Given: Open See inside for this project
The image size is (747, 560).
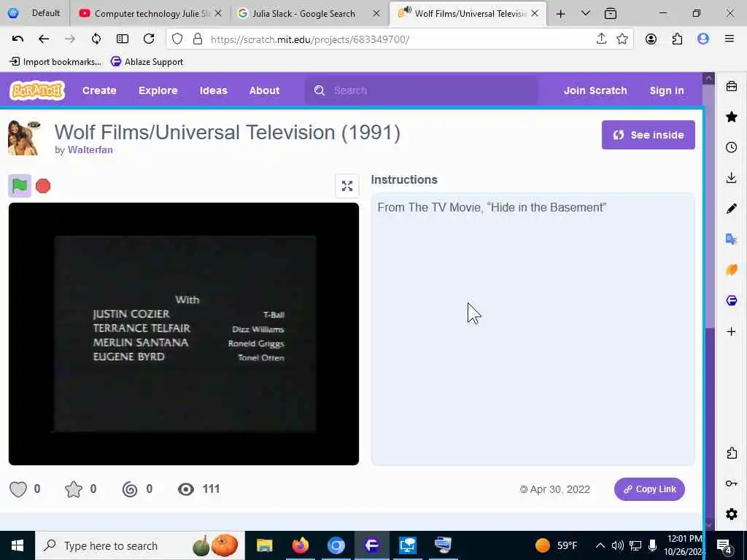Looking at the screenshot, I should pos(648,135).
